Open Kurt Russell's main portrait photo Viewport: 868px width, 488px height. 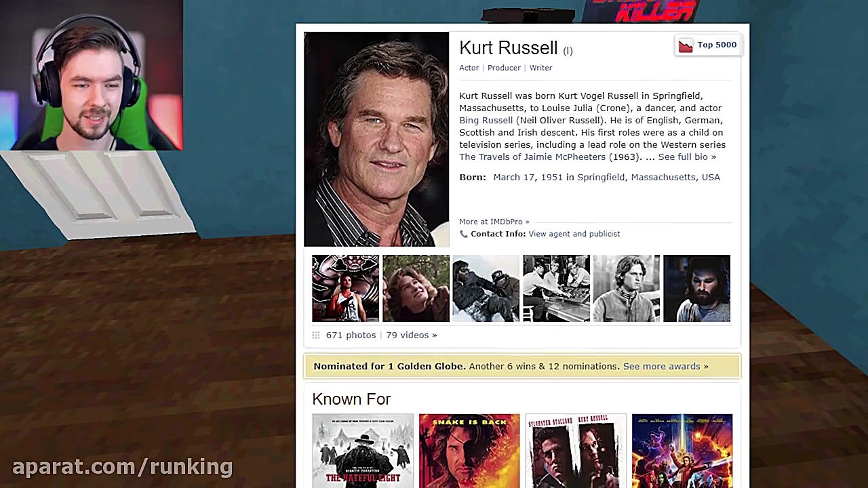376,140
